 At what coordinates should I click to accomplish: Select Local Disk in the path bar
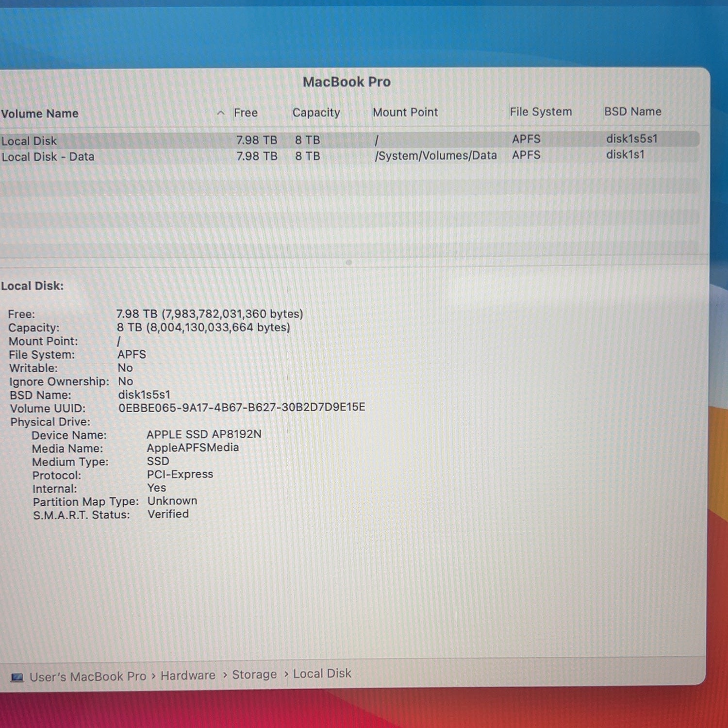(322, 674)
